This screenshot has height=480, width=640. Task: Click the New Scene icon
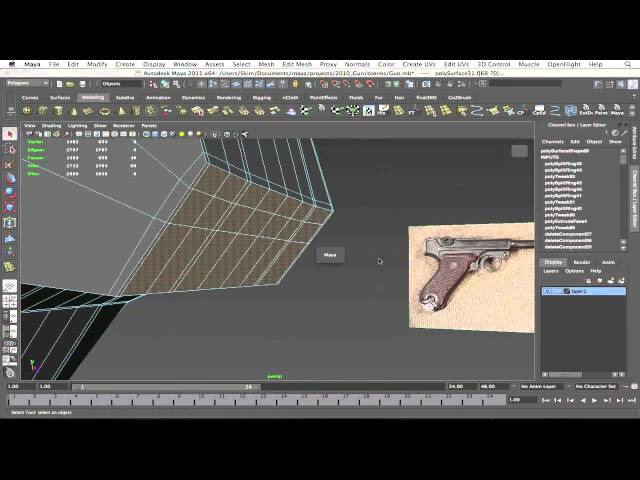click(x=59, y=84)
